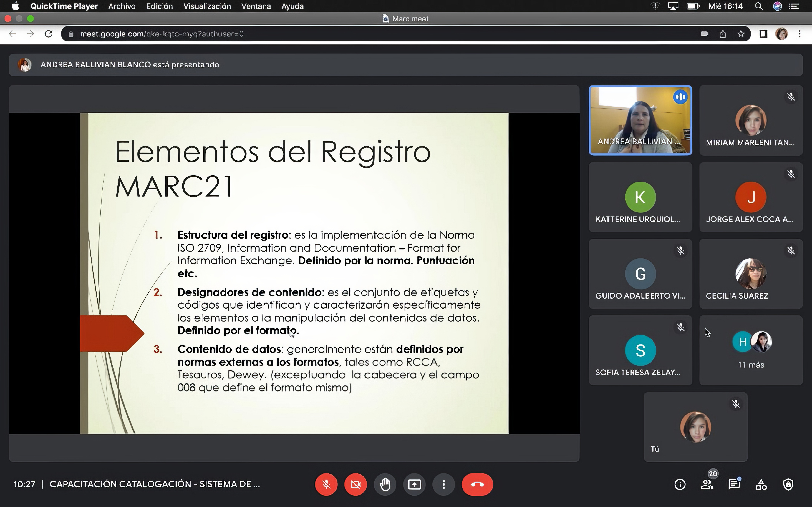Click the present screen icon
Viewport: 812px width, 507px height.
[x=414, y=484]
